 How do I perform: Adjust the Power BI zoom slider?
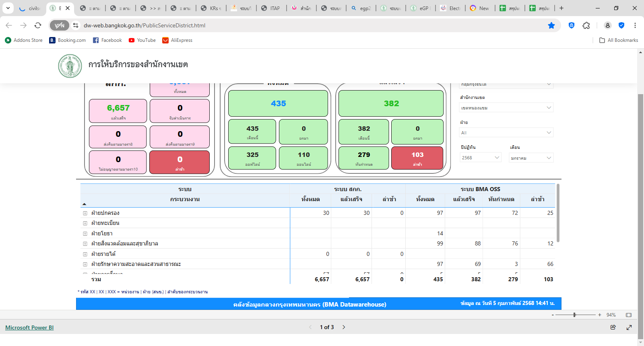pos(575,315)
